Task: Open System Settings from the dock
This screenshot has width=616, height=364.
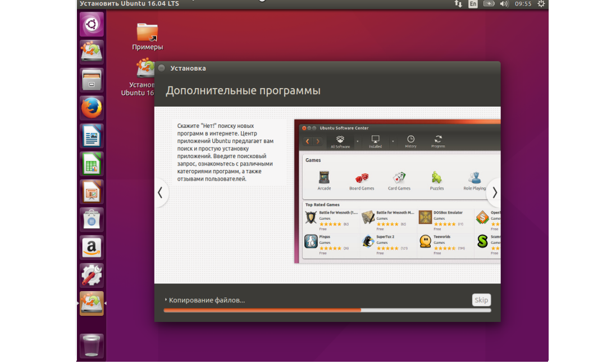Action: 92,275
